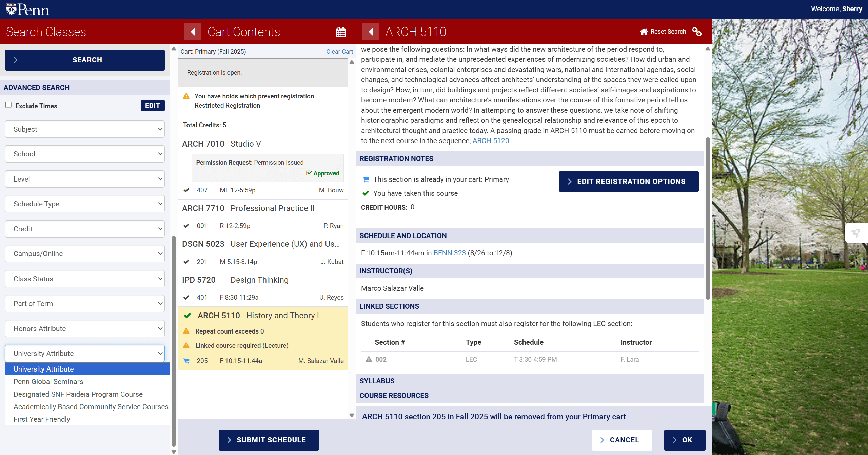Click the CANCEL button
Screen dimensions: 868x455
coord(622,440)
